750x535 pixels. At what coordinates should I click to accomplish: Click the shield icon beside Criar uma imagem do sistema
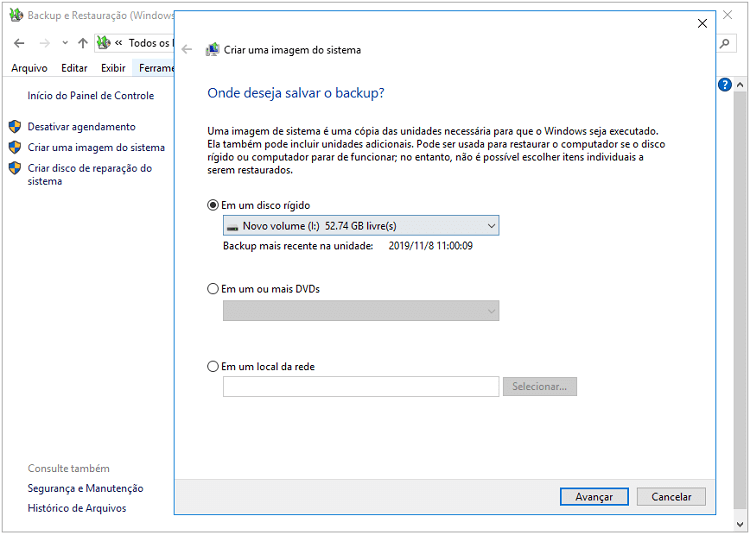(x=15, y=147)
